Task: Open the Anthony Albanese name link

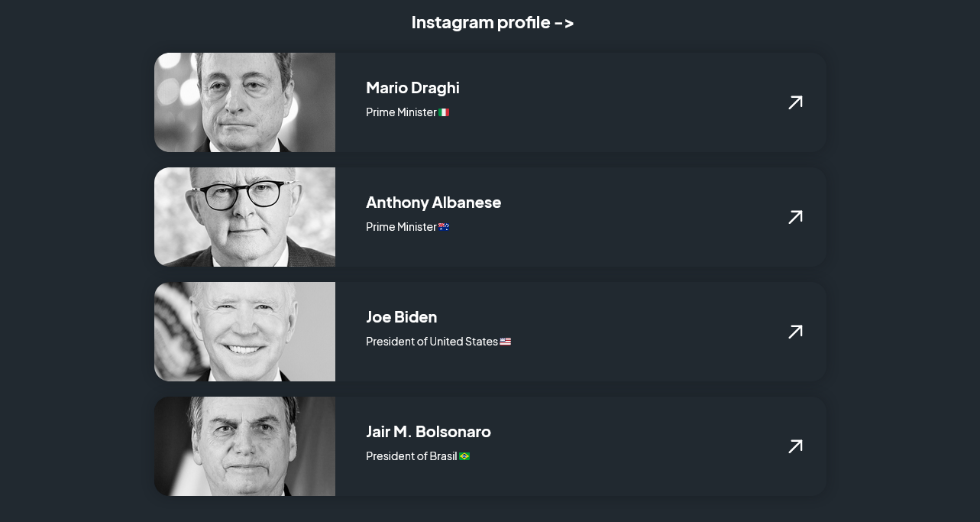Action: point(433,203)
